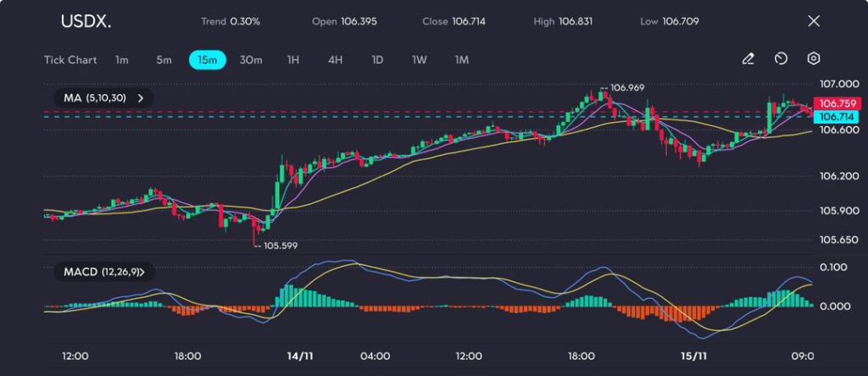Switch to 30m timeframe
Viewport: 868px width, 376px height.
click(251, 60)
